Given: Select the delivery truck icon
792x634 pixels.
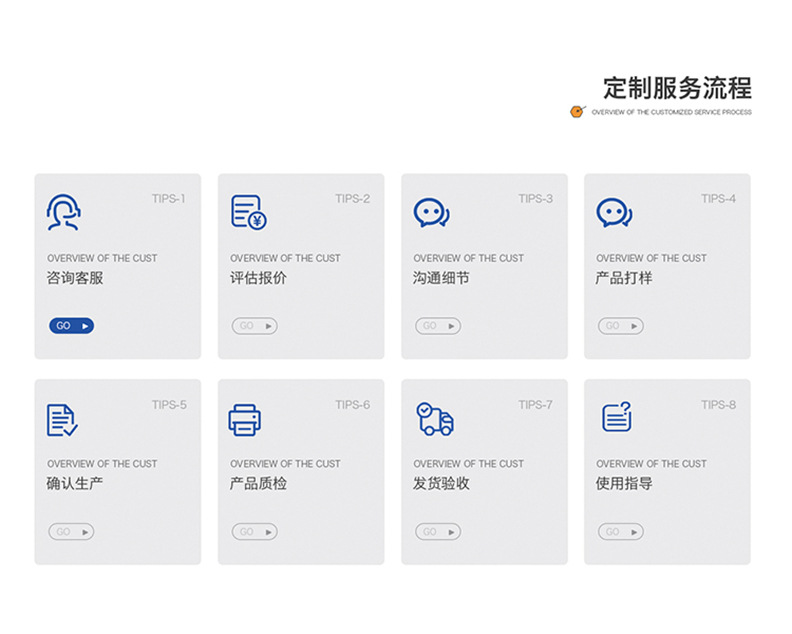Looking at the screenshot, I should pos(435,419).
